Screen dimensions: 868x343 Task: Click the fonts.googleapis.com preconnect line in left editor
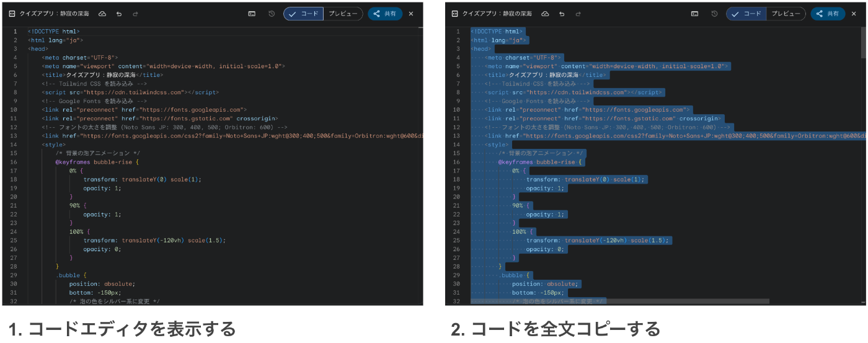pos(144,109)
